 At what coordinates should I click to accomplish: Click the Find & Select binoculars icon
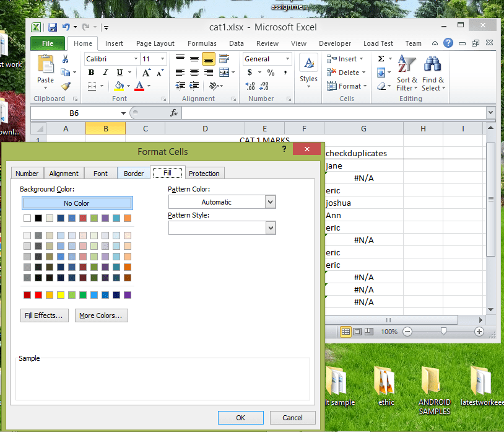pyautogui.click(x=433, y=65)
